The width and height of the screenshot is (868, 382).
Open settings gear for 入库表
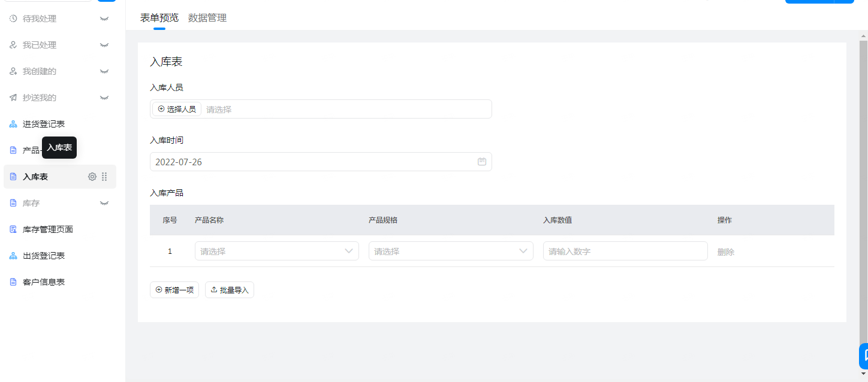pos(92,177)
